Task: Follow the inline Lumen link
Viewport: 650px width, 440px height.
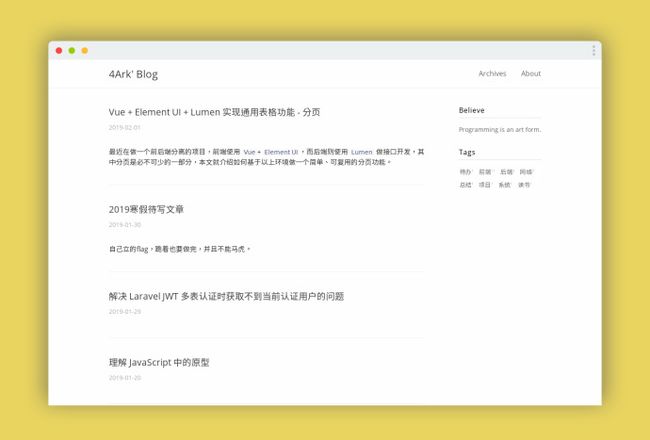Action: click(361, 152)
